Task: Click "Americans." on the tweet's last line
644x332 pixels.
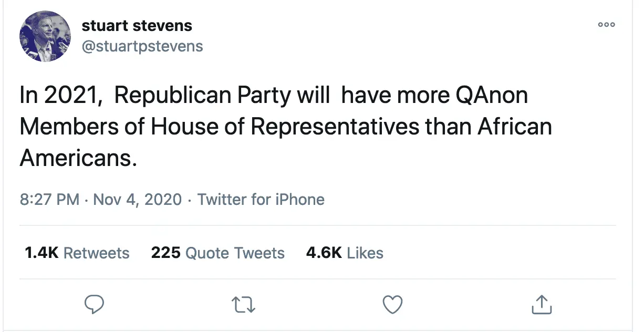Action: [78, 158]
